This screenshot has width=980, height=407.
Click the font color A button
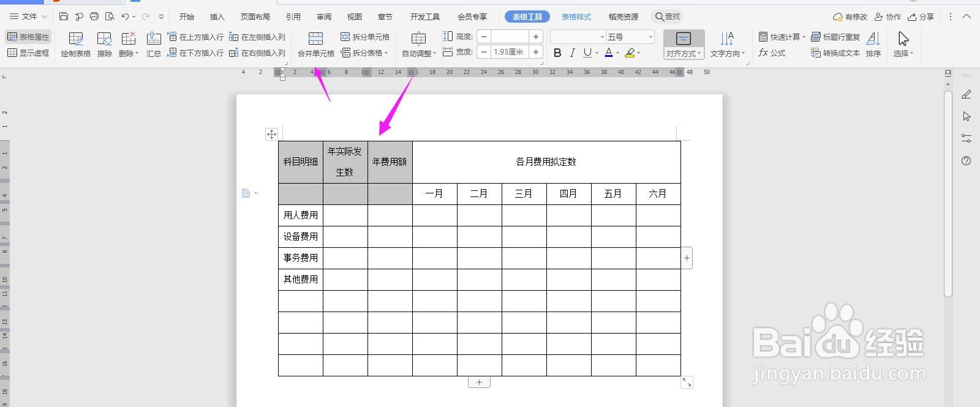tap(609, 53)
